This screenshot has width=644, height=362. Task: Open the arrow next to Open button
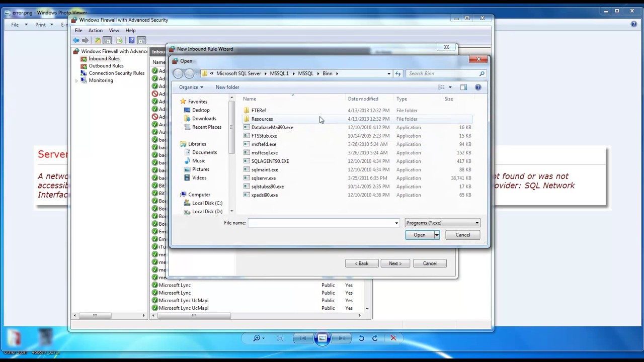click(x=437, y=235)
